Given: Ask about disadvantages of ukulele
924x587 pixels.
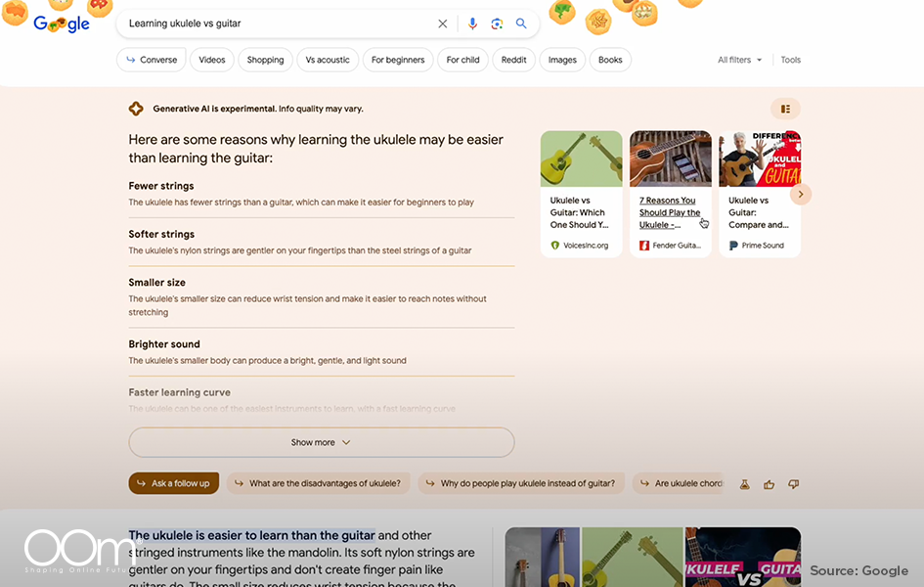Looking at the screenshot, I should [x=318, y=483].
